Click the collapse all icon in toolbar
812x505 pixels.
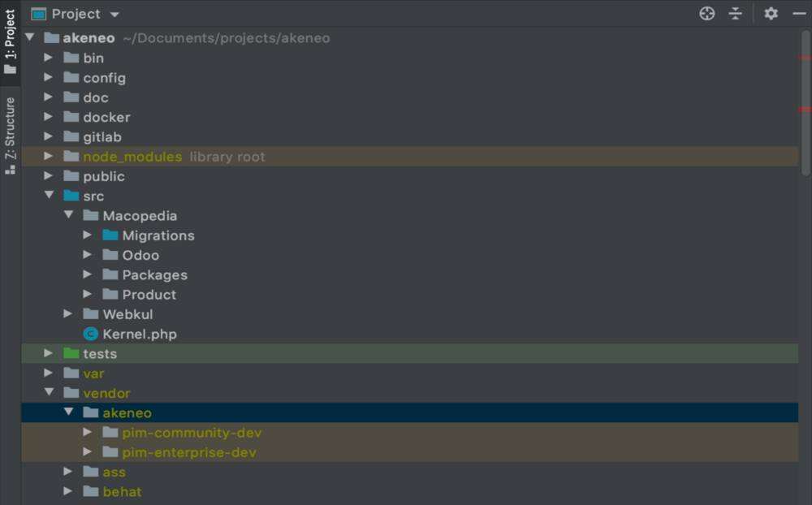coord(735,14)
